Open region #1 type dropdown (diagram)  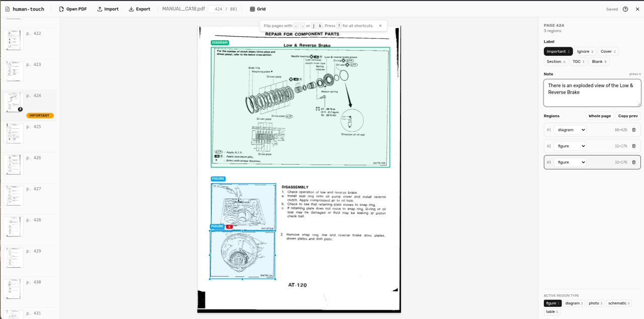[x=570, y=130]
